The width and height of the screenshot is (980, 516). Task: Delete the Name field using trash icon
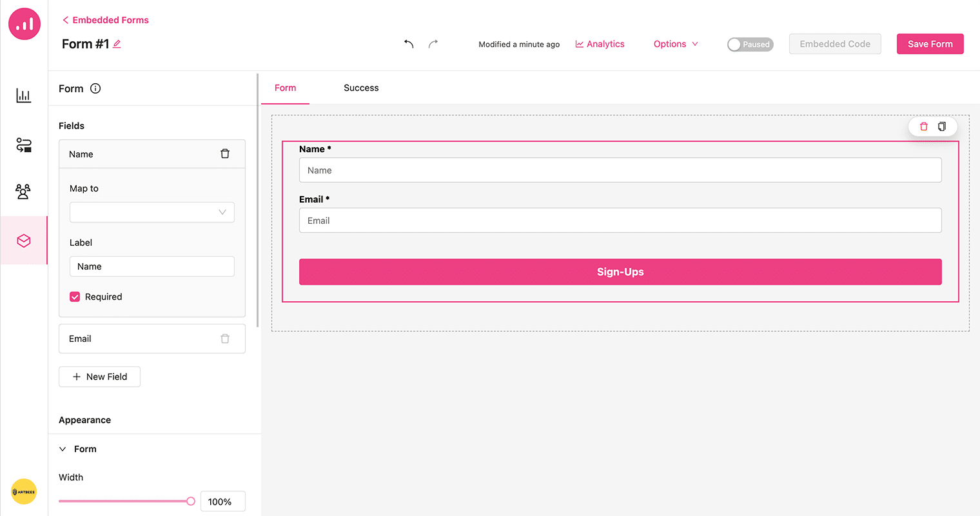tap(225, 154)
